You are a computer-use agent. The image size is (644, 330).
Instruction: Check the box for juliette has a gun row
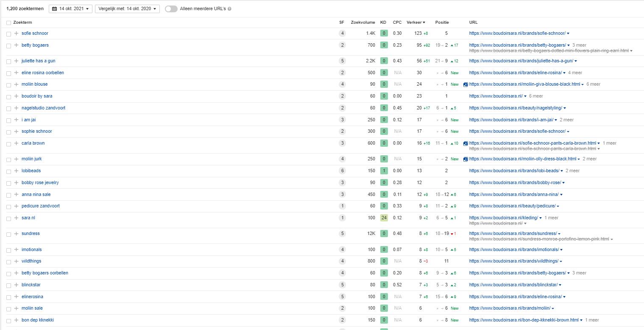pyautogui.click(x=8, y=61)
